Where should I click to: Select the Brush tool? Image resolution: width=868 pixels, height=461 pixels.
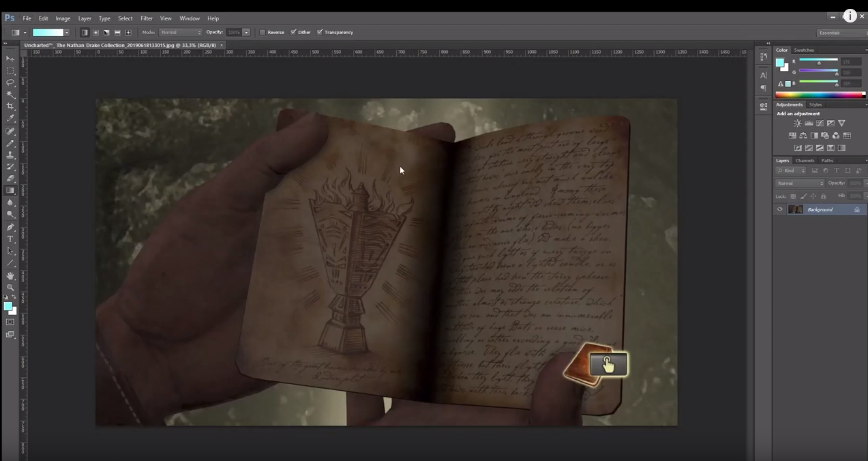point(10,143)
